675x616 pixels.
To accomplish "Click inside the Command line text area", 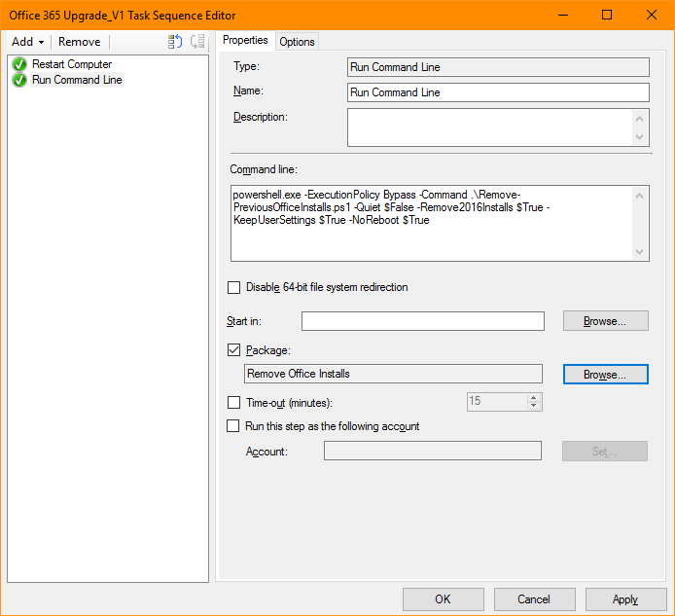I will point(432,223).
